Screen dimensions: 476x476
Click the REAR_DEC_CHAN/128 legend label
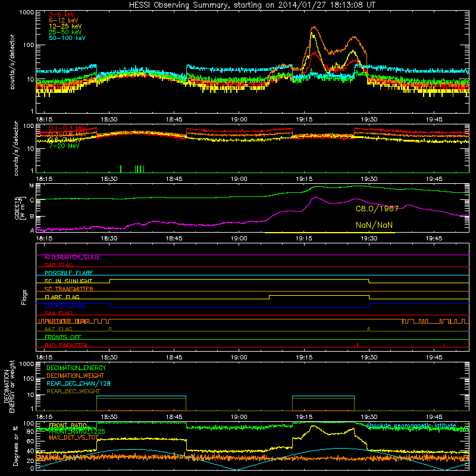(79, 383)
